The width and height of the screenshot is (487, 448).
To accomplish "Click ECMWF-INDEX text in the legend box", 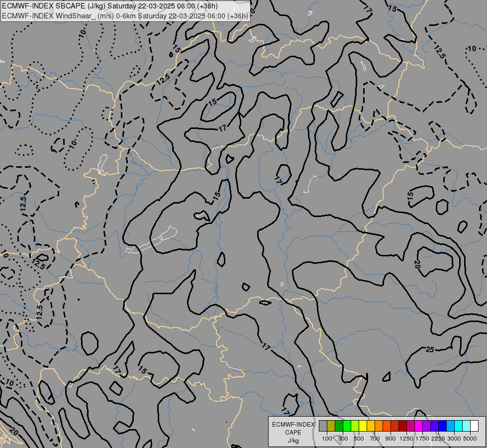I will 293,425.
